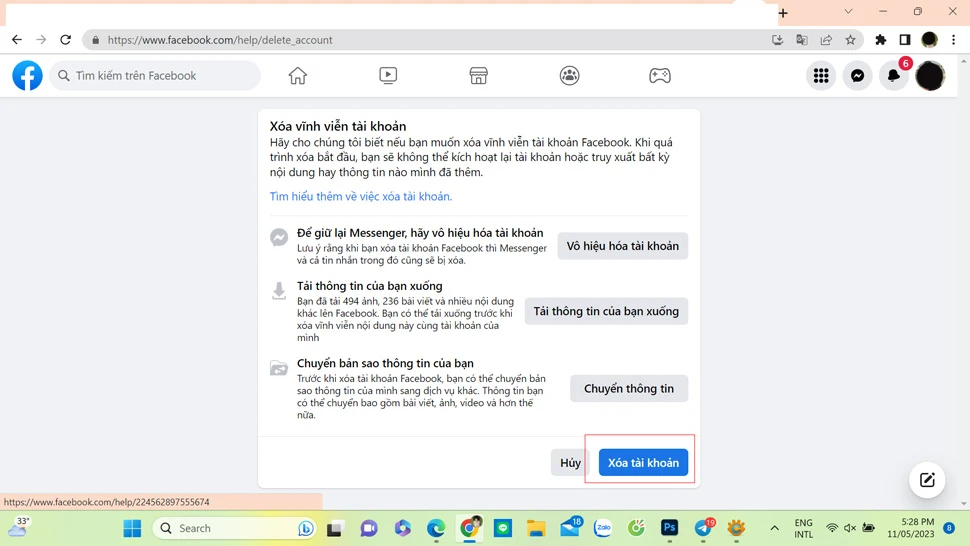Open the Facebook account profile picture menu
This screenshot has height=546, width=970.
point(930,75)
